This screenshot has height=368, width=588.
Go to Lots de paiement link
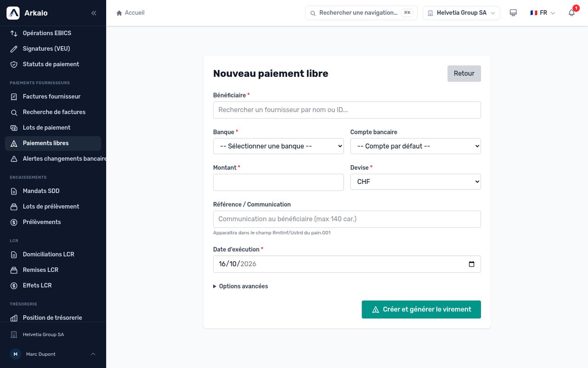coord(53,128)
